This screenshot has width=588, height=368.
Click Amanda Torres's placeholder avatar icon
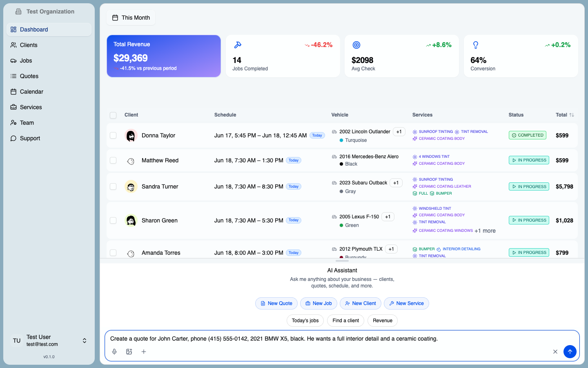pos(131,253)
